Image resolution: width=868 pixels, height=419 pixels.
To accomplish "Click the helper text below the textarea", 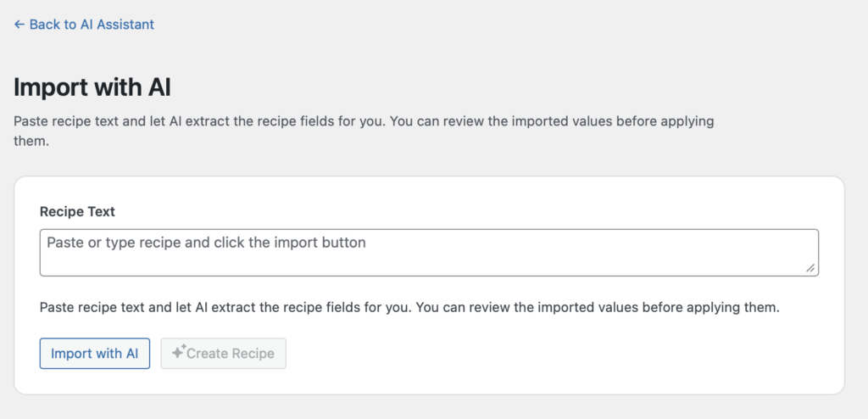I will coord(409,308).
